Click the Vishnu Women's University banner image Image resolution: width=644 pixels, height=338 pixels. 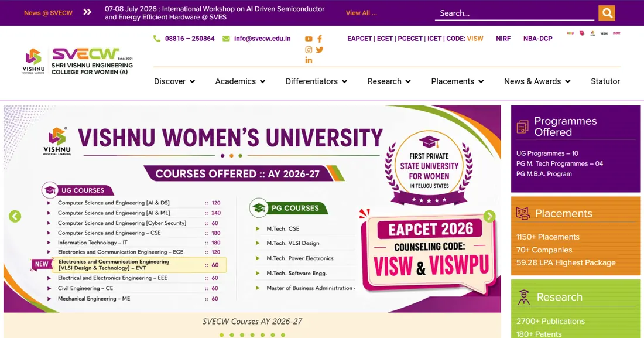[252, 209]
